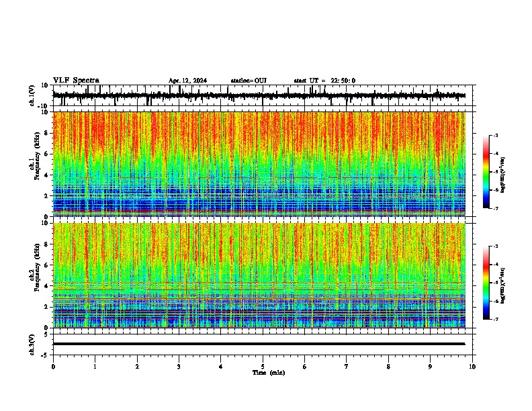The height and width of the screenshot is (411, 532).
Task: Click the lower colorbar log(PSD) label
Action: pos(502,285)
